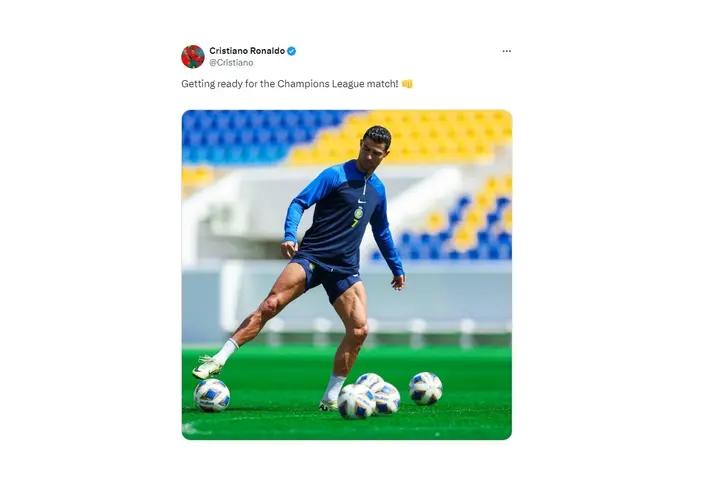Image resolution: width=728 pixels, height=488 pixels.
Task: Click the rightmost soccer ball in photo
Action: click(x=425, y=388)
